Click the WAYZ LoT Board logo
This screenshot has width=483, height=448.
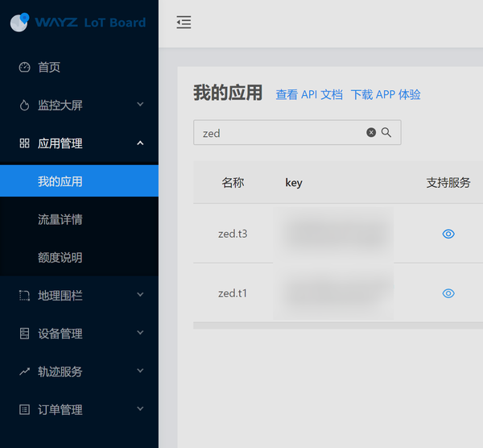78,23
